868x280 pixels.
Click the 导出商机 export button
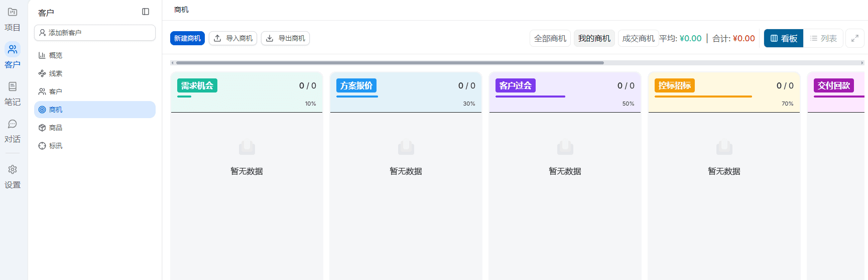click(x=285, y=38)
